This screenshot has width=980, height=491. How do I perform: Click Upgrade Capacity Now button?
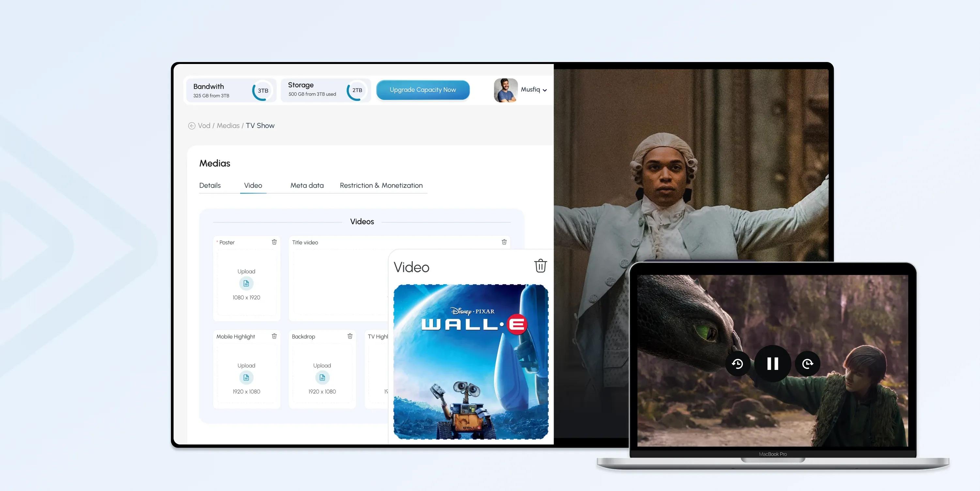[423, 89]
